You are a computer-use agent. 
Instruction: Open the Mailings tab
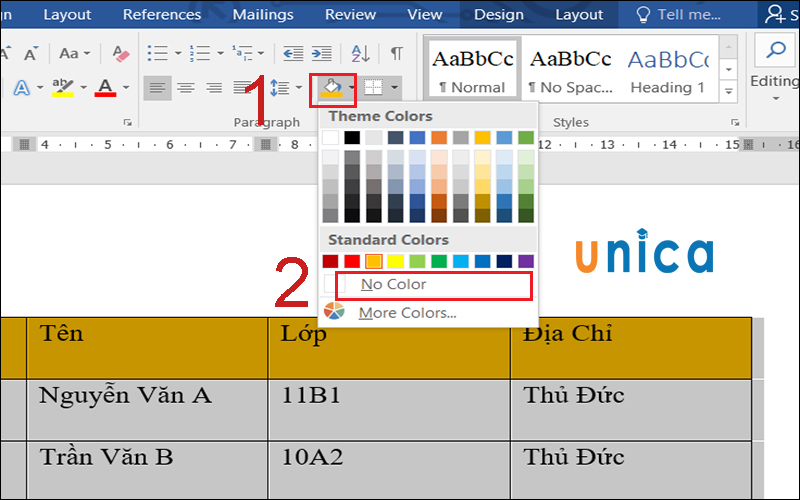pyautogui.click(x=263, y=14)
